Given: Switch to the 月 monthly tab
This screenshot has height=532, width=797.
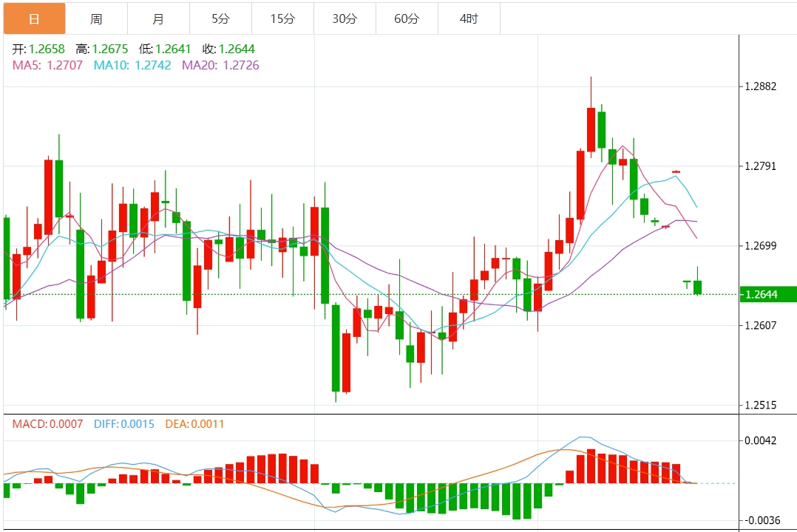Looking at the screenshot, I should 158,18.
